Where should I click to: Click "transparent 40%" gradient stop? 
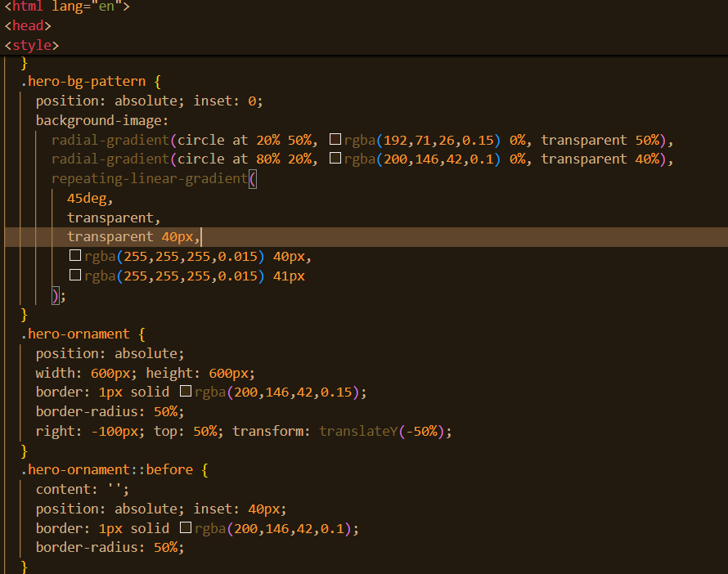[x=600, y=159]
